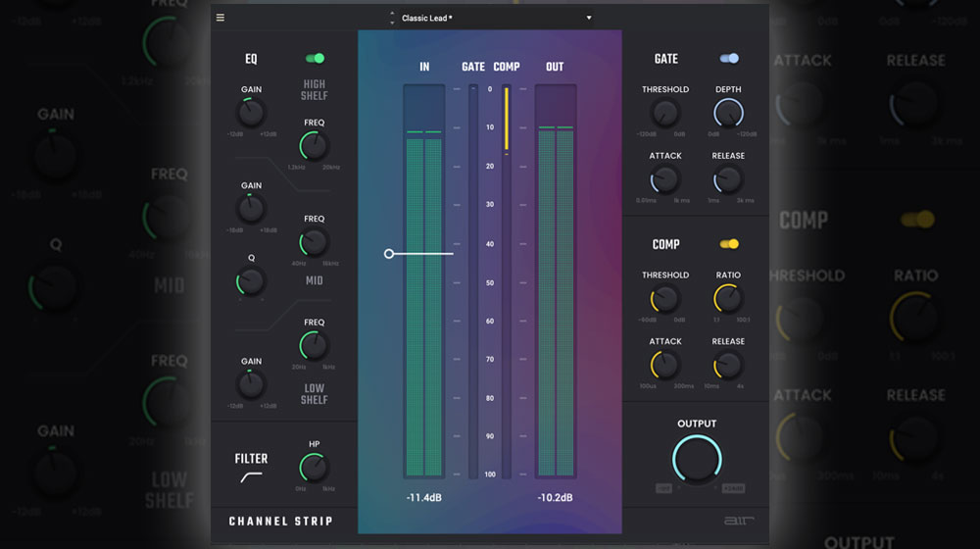Screen dimensions: 980x549
Task: Toggle the COMP section switch
Action: pos(729,244)
